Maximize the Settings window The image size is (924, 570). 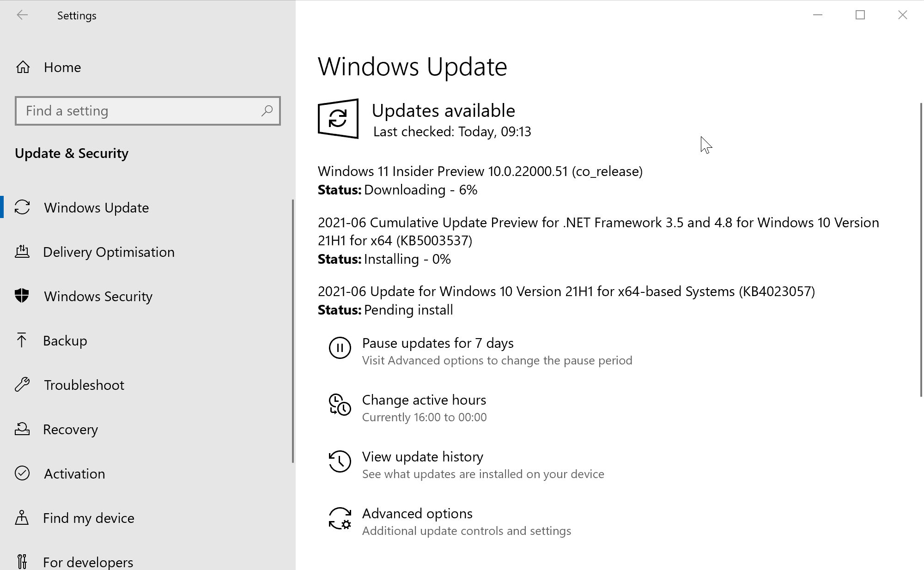pyautogui.click(x=860, y=15)
